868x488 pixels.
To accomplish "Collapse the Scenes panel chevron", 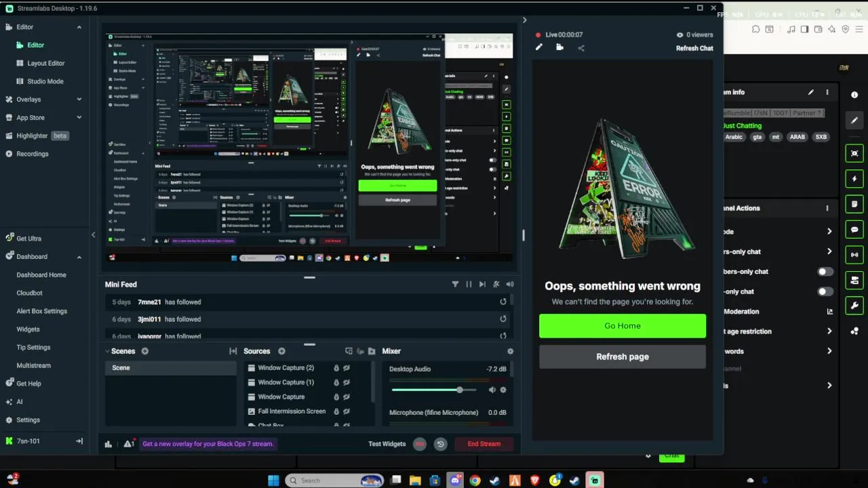I will pos(107,351).
